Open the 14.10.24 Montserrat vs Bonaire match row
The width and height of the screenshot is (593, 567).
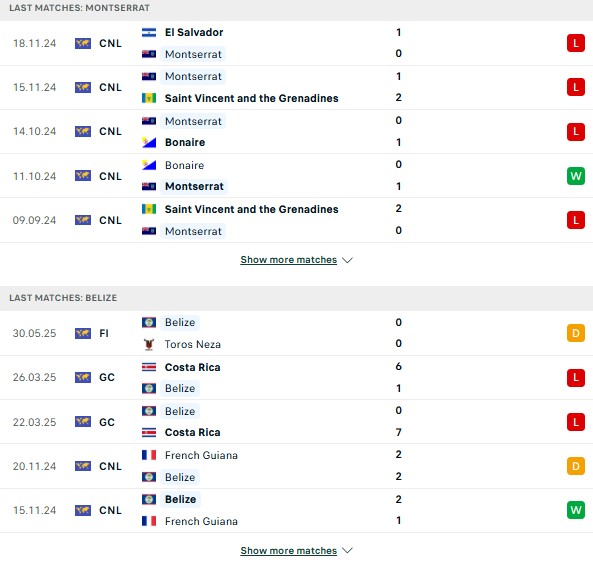tap(296, 132)
